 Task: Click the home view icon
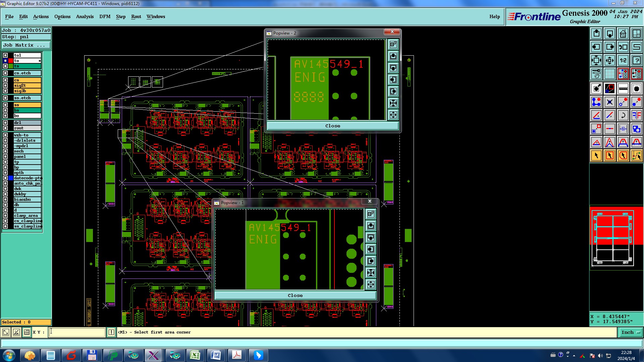pyautogui.click(x=623, y=34)
